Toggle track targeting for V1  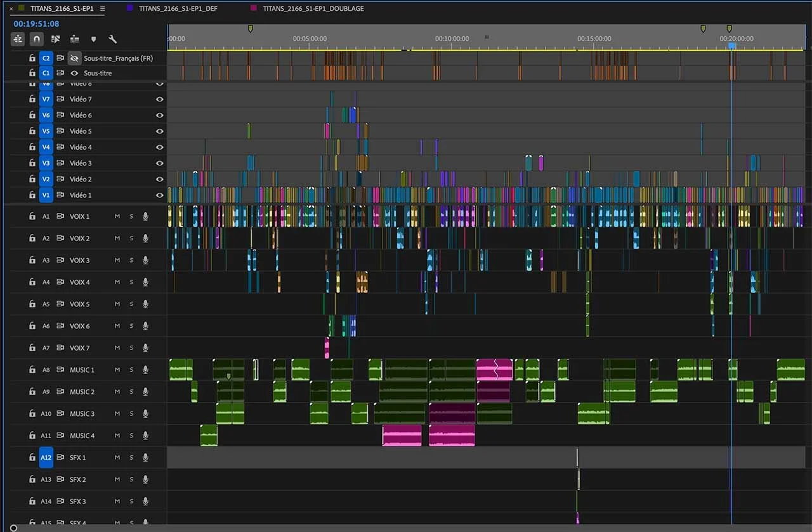[x=46, y=195]
